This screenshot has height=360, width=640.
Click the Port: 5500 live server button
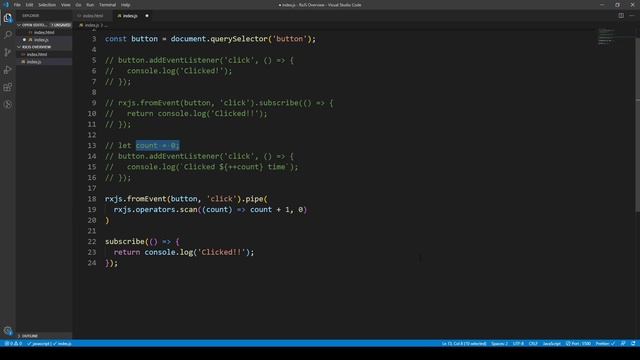pyautogui.click(x=578, y=344)
